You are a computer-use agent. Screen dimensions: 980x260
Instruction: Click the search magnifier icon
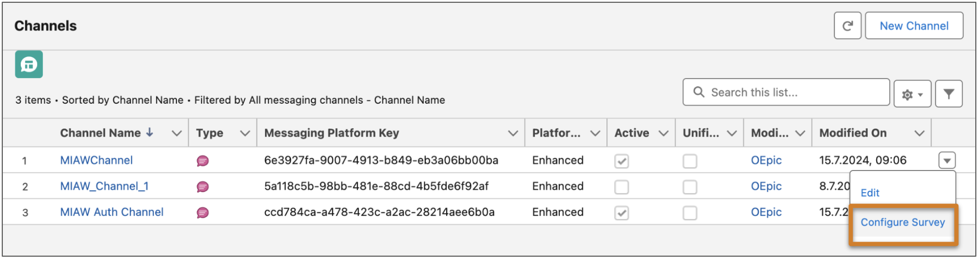click(x=699, y=92)
